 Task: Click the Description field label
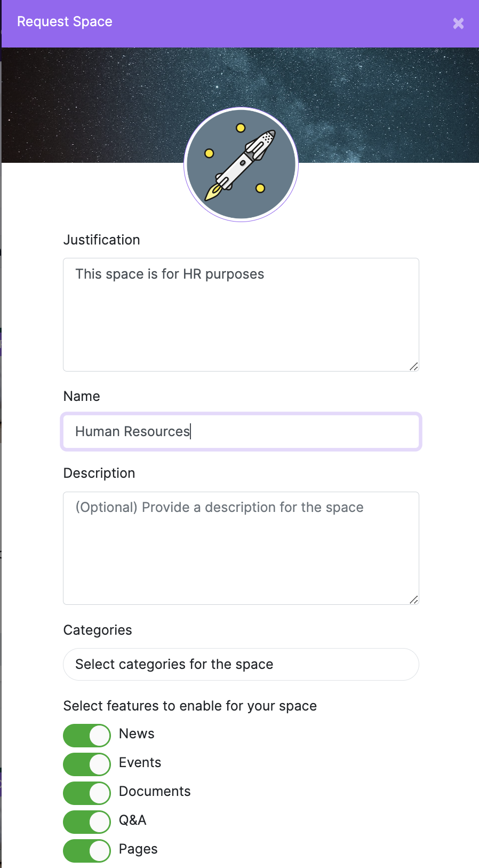(99, 473)
